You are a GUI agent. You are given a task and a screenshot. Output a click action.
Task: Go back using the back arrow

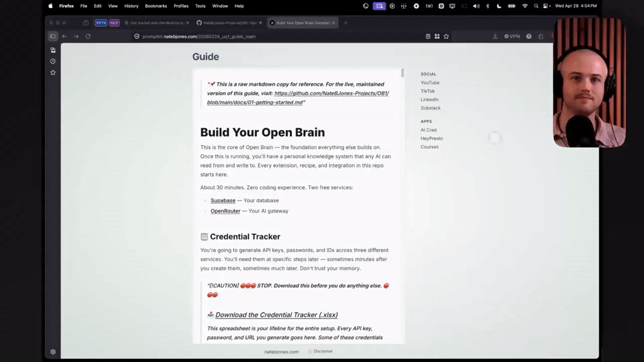(65, 36)
